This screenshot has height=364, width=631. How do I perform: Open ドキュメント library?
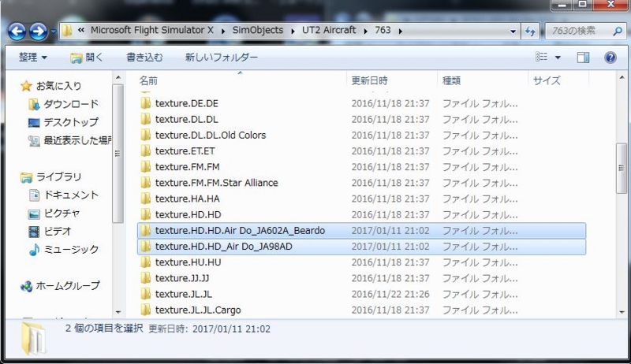(x=71, y=195)
